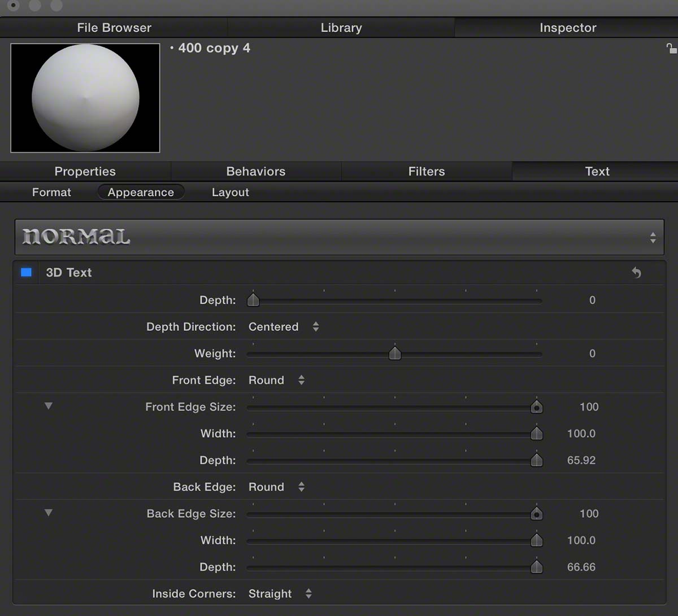The height and width of the screenshot is (616, 678).
Task: Open the Depth Direction dropdown set to Centered
Action: [x=284, y=326]
